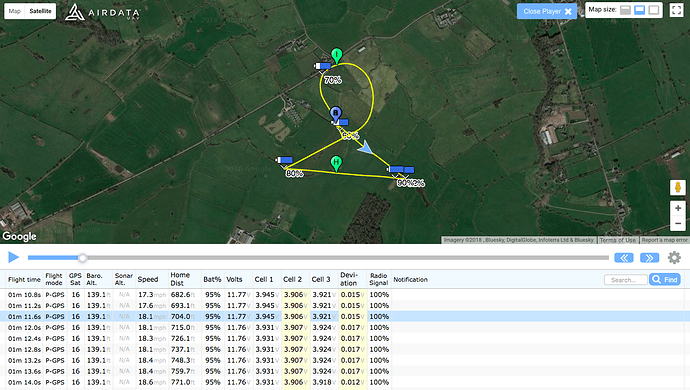Click the Terms of Use link
Image resolution: width=690 pixels, height=390 pixels.
(x=617, y=240)
